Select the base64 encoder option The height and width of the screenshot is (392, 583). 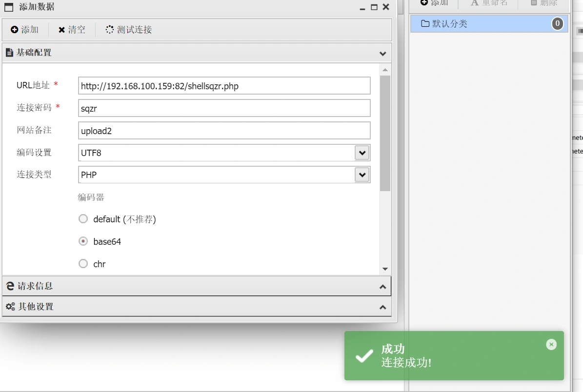(x=83, y=241)
